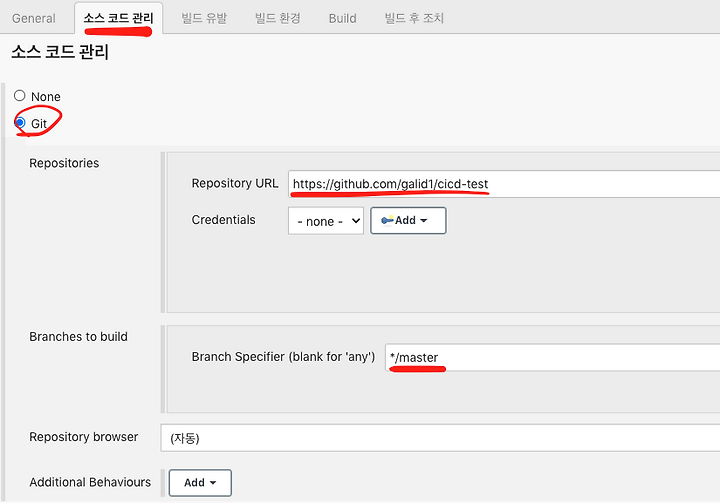
Task: Switch to the 소스 코드 관리 tab
Action: [118, 18]
